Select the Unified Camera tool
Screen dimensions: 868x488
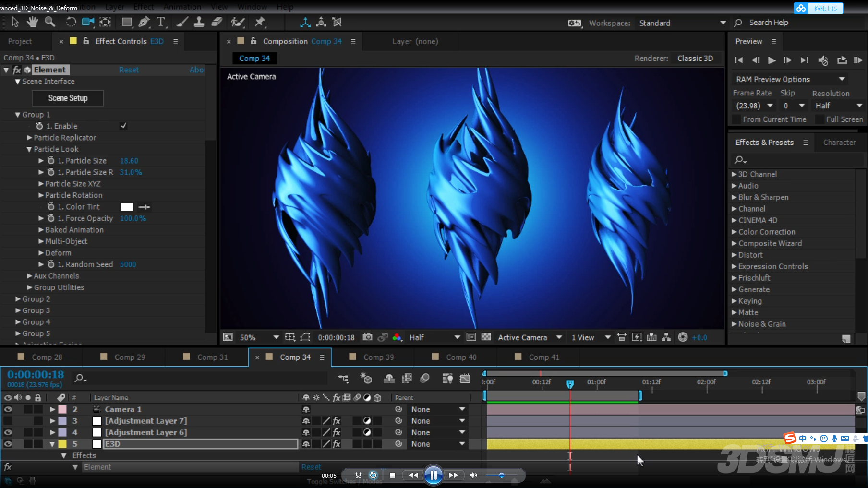click(x=88, y=22)
